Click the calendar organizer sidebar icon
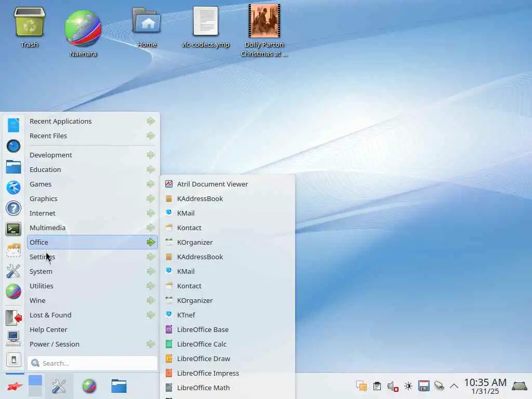532x399 pixels. coord(14,250)
